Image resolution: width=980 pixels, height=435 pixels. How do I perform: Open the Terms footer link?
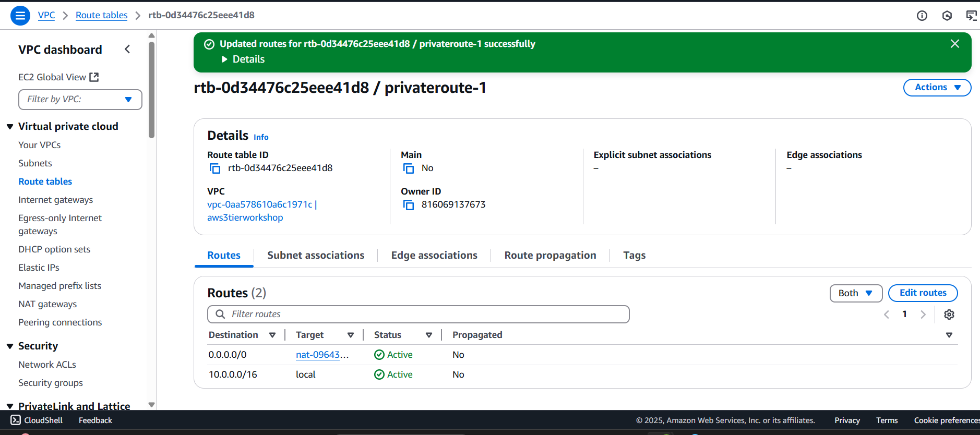pos(887,420)
